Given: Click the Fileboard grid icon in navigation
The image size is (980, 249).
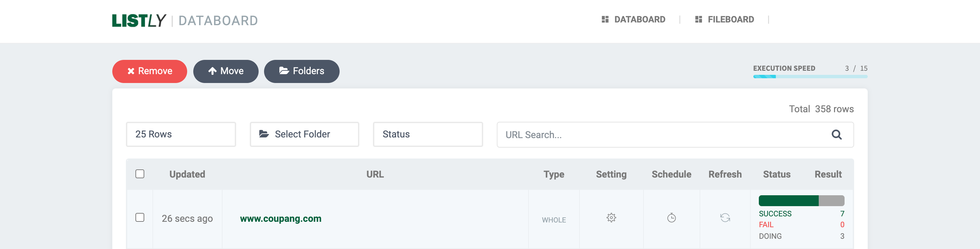Looking at the screenshot, I should [x=699, y=19].
